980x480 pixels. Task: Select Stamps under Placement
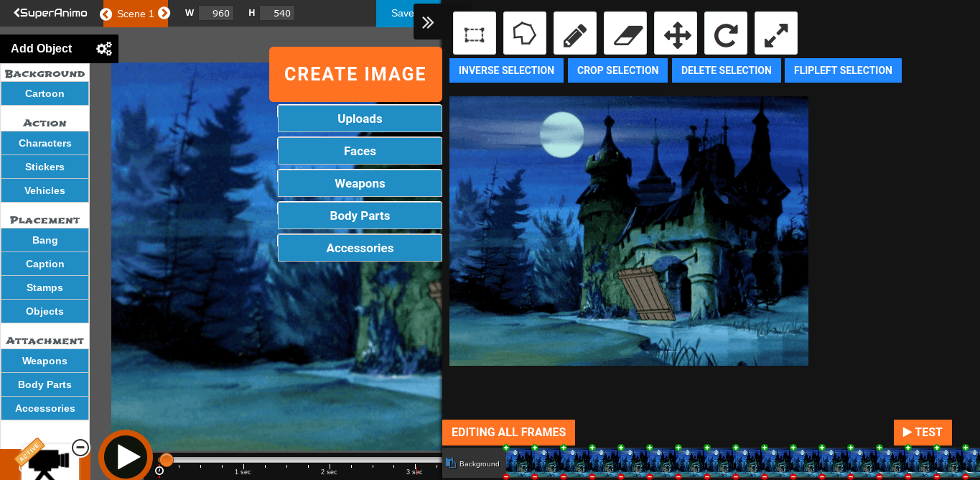[45, 287]
